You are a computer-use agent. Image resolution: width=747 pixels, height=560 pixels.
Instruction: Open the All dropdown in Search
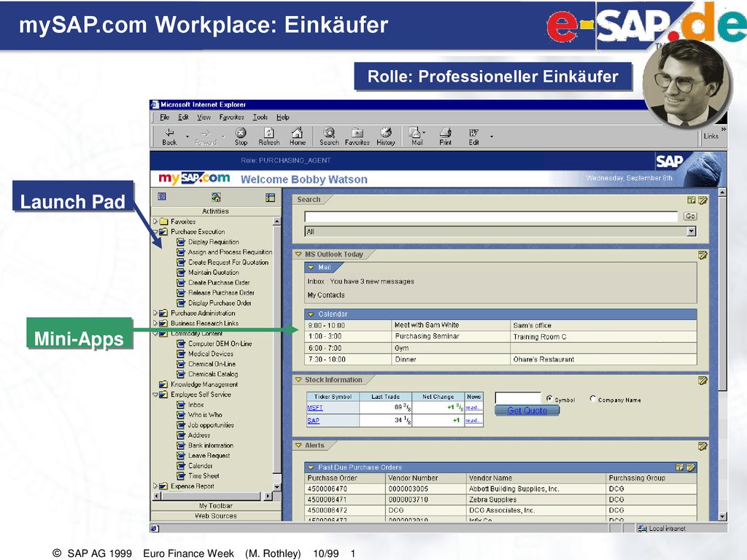point(692,231)
